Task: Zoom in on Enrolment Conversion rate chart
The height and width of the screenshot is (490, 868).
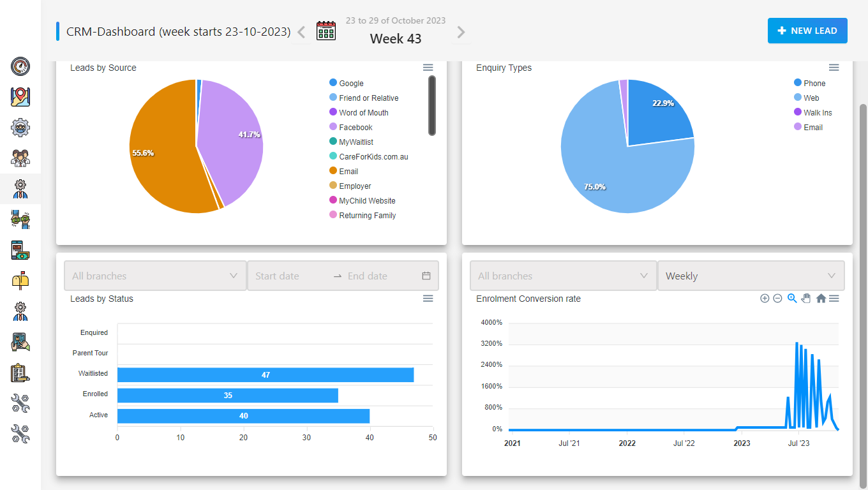Action: (x=765, y=299)
